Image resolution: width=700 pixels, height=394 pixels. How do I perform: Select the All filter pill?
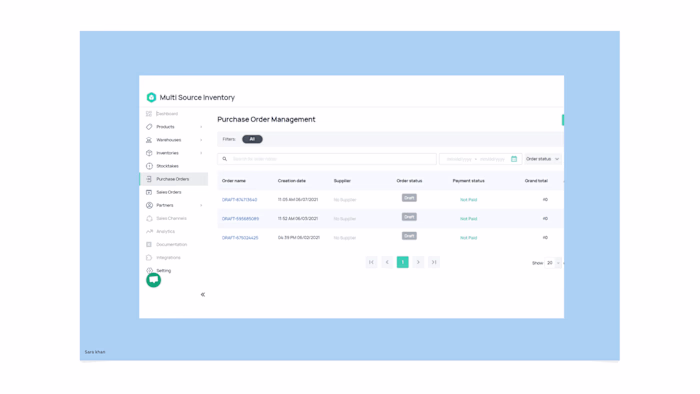coord(252,139)
